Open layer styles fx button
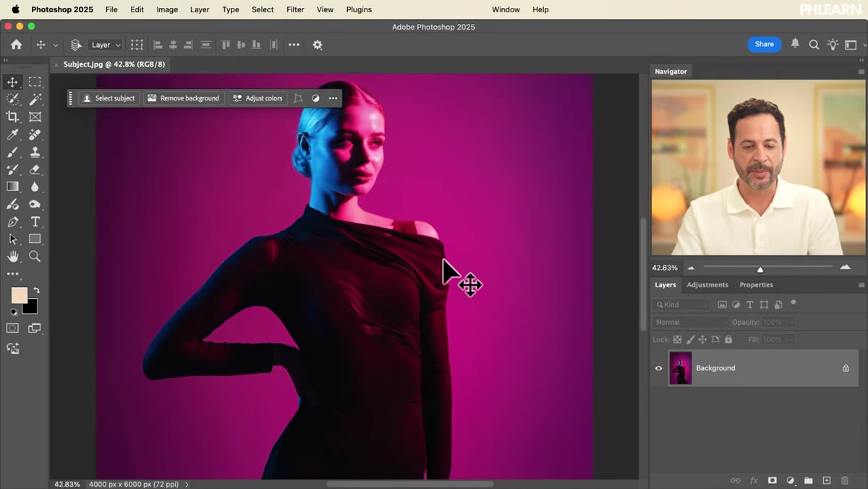This screenshot has height=489, width=868. (x=754, y=480)
